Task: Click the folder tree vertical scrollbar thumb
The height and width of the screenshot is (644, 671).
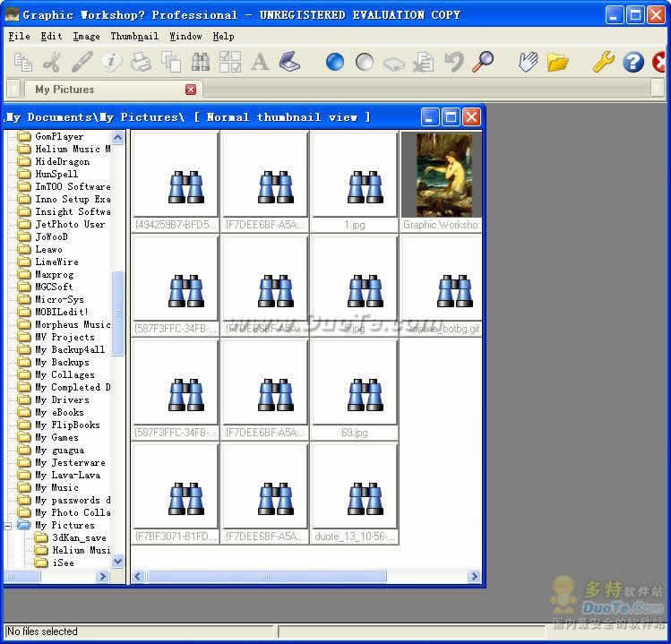Action: (117, 313)
